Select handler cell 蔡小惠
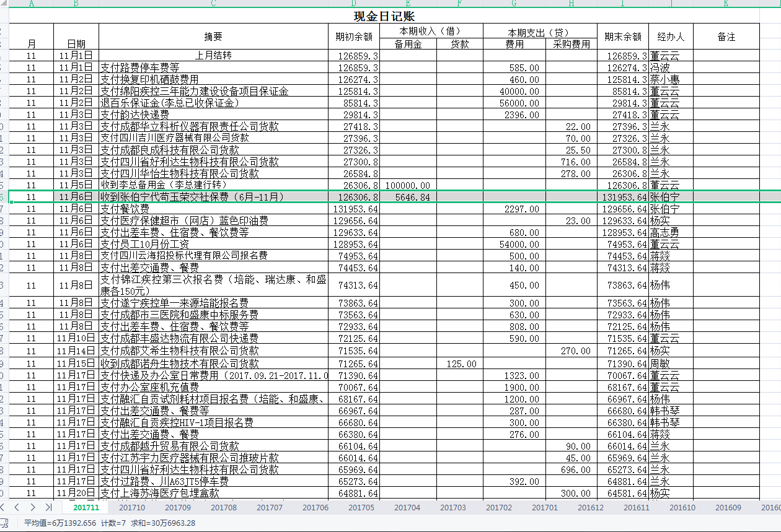781x532 pixels. point(671,79)
